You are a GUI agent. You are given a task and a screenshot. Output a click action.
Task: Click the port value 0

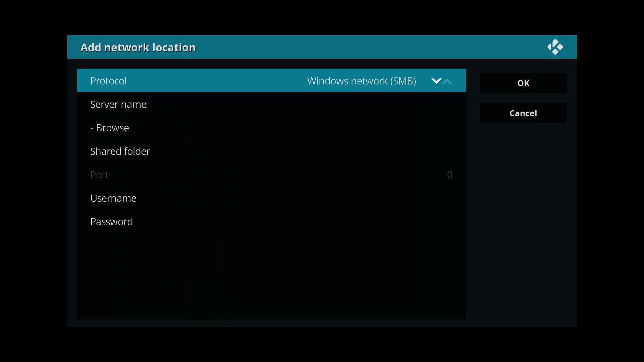pos(450,175)
